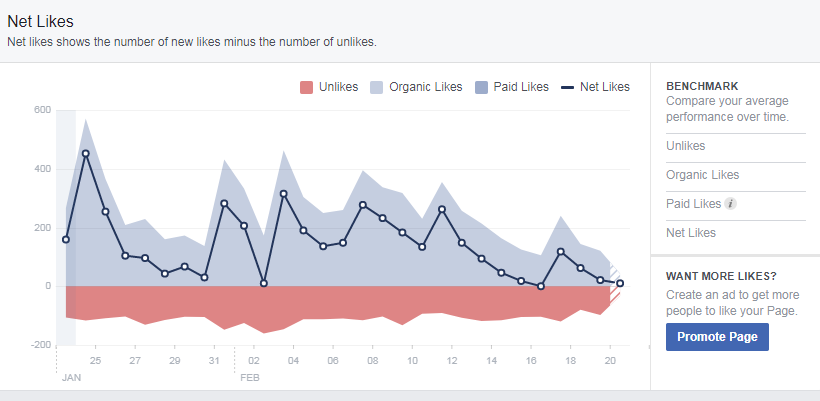This screenshot has height=401, width=820.
Task: Select Net Likes benchmark option
Action: pos(690,233)
